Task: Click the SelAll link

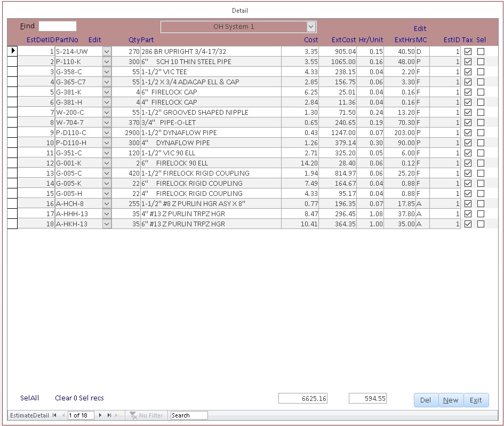Action: [29, 398]
